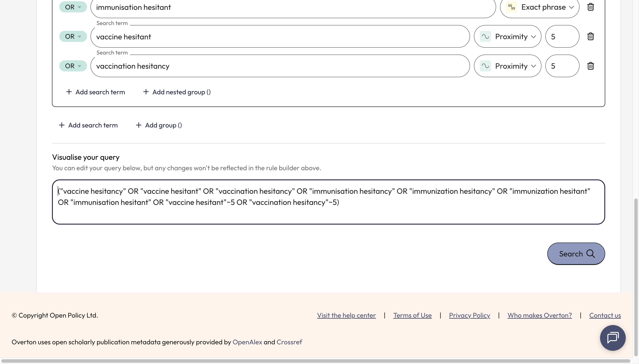Open OR operator dropdown for immunisation hesitant
The width and height of the screenshot is (639, 364).
73,7
